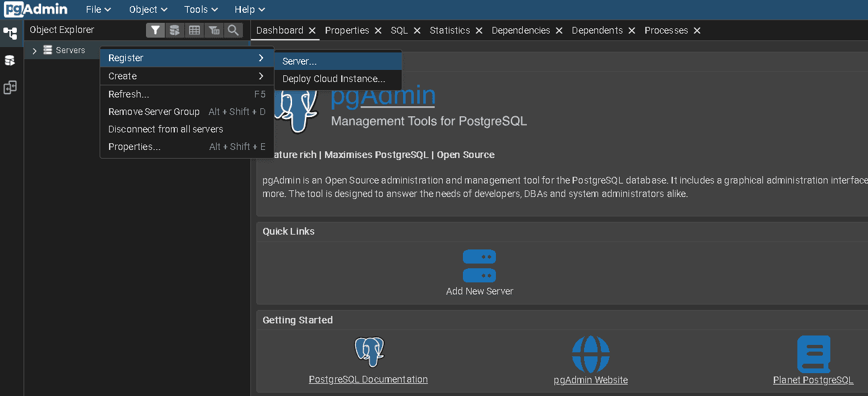Open the Tools menu dropdown
Viewport: 868px width, 396px height.
coord(201,9)
